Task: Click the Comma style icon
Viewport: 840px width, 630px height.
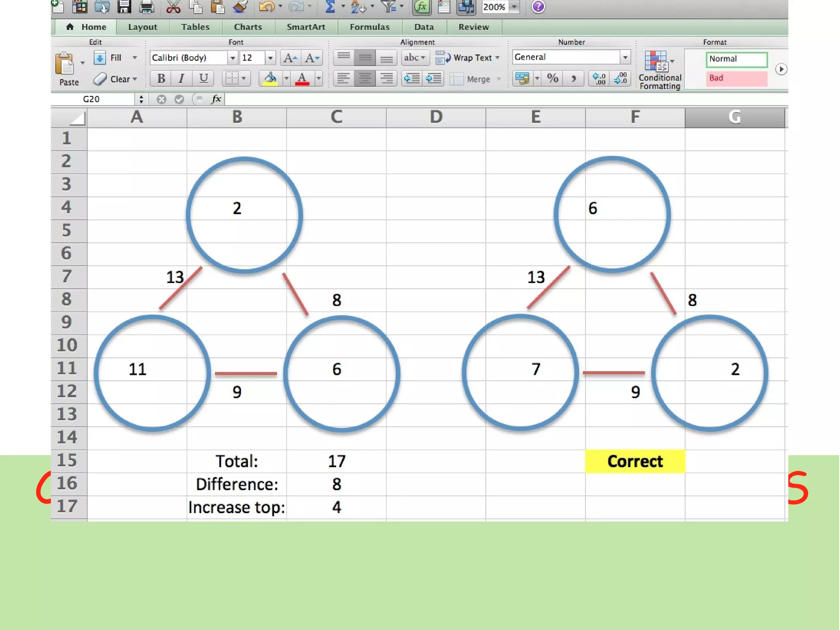Action: point(573,78)
